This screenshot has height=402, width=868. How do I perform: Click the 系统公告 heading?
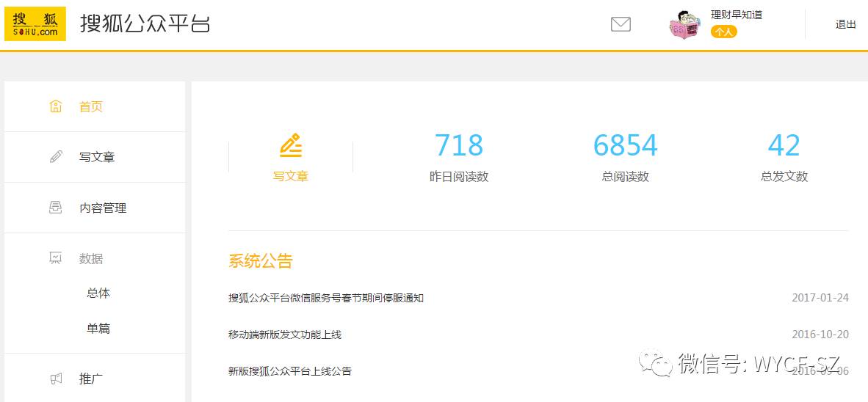260,260
